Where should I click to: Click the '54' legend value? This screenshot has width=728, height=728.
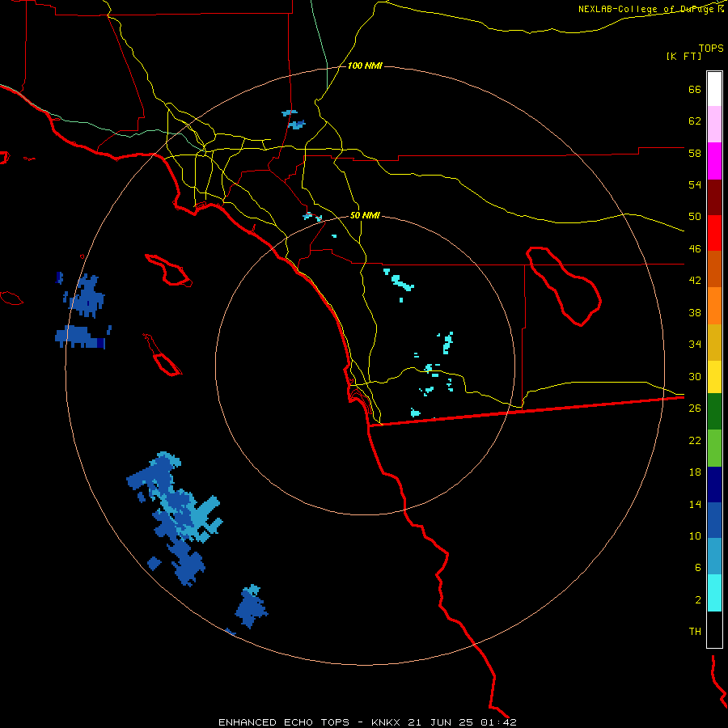695,184
